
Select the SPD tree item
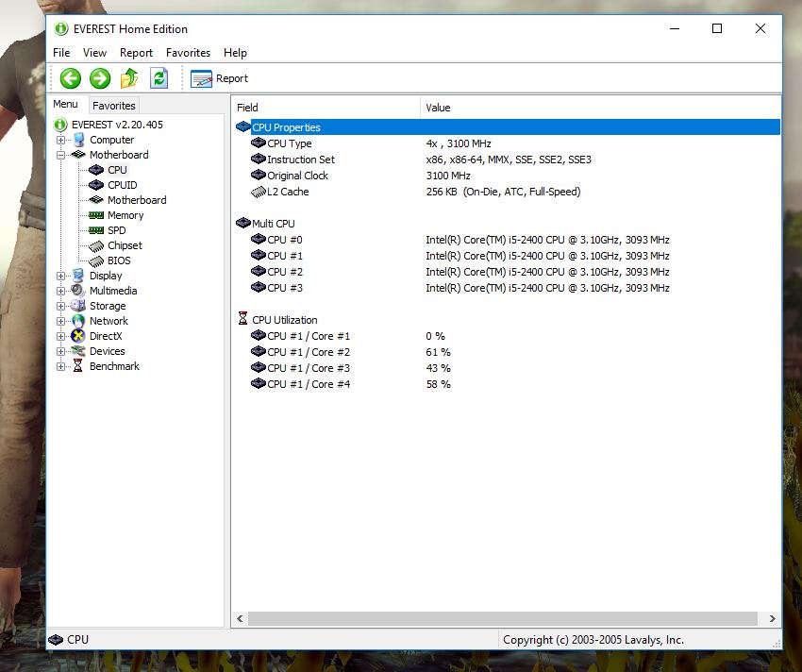[116, 230]
